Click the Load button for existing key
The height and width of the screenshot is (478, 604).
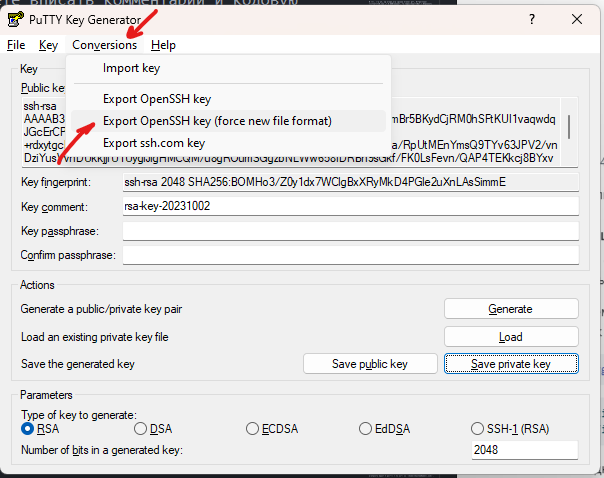[510, 337]
